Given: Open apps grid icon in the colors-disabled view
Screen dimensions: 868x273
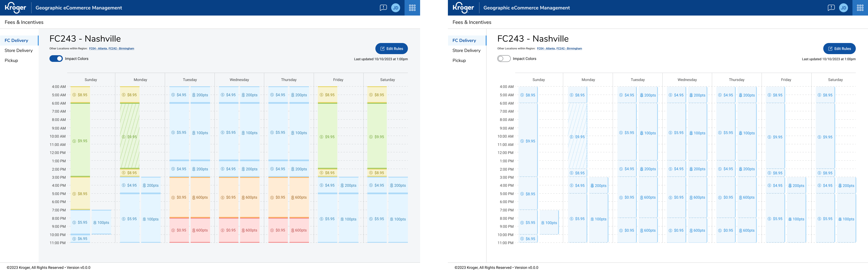Looking at the screenshot, I should [x=860, y=8].
